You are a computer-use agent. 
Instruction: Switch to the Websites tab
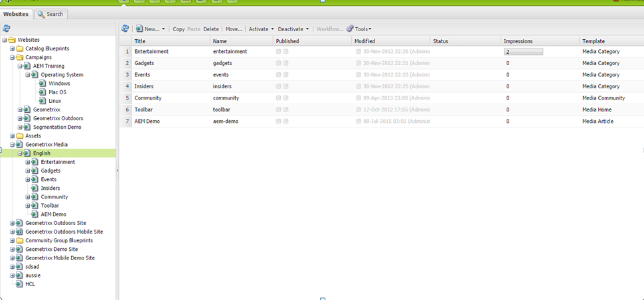point(16,14)
